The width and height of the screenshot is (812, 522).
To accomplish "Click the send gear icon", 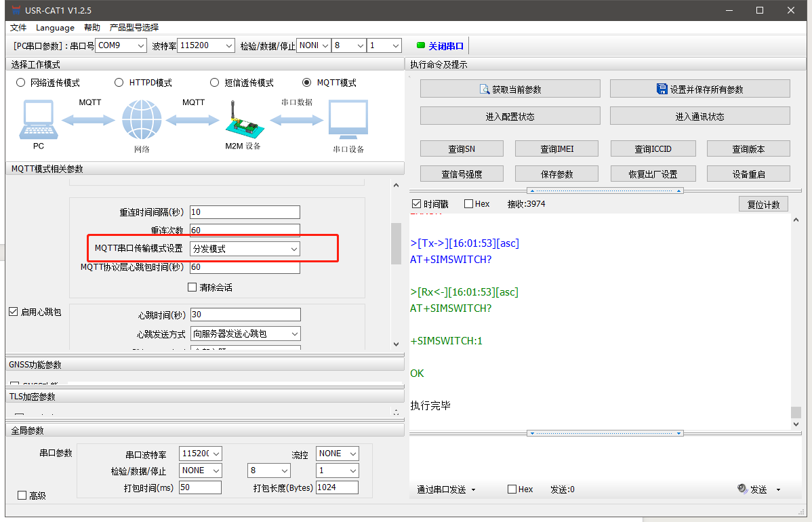I will 742,488.
